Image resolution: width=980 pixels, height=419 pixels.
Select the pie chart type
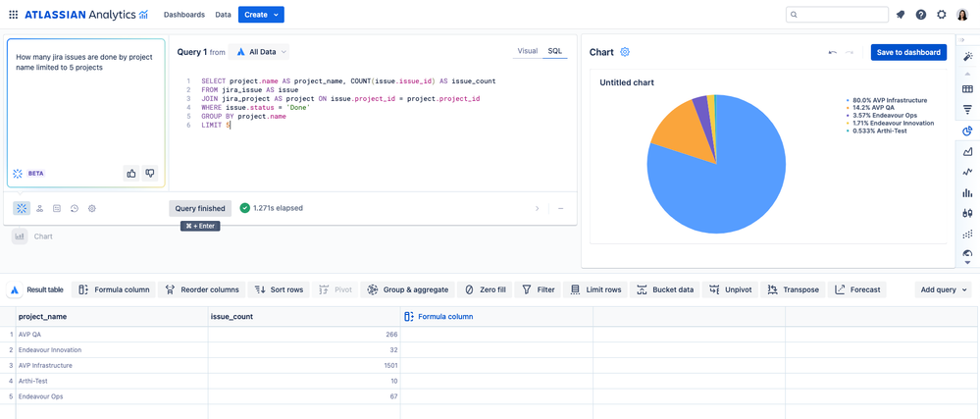point(967,131)
